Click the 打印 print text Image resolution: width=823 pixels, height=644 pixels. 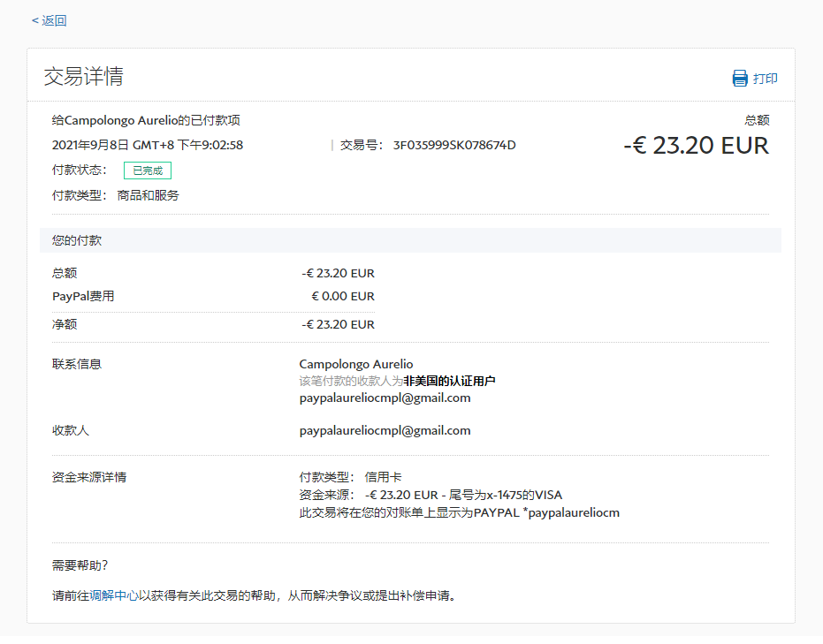(766, 79)
